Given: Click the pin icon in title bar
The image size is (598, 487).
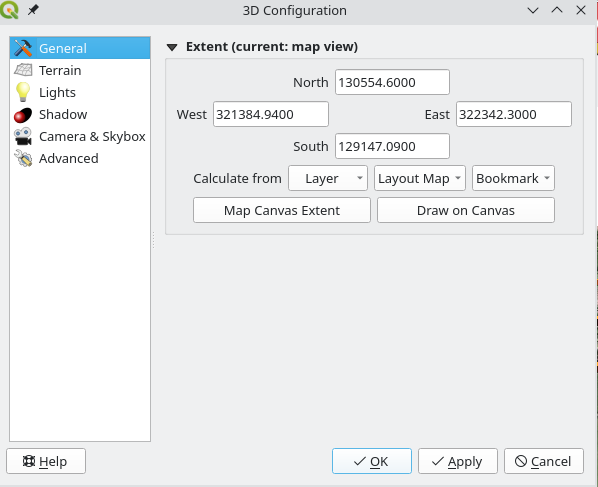Looking at the screenshot, I should coord(33,10).
